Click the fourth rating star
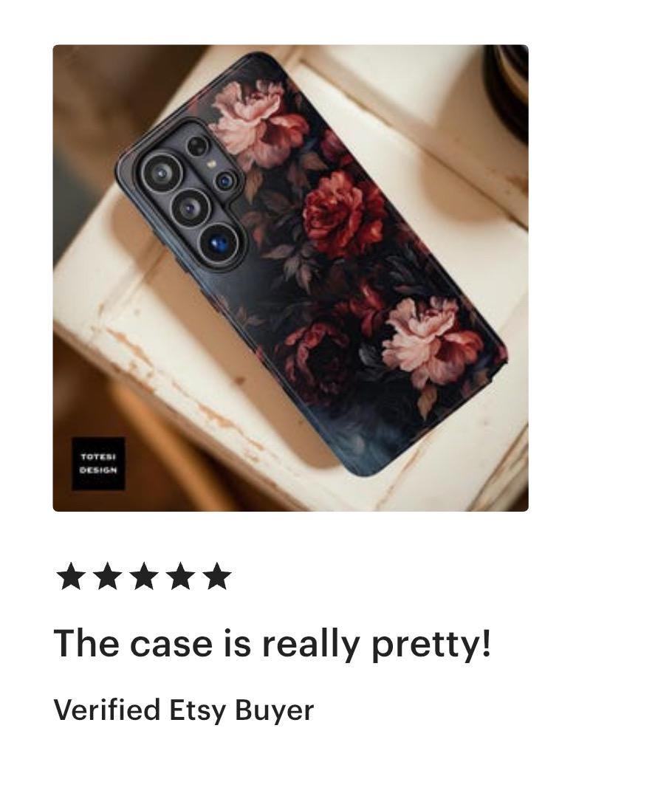Viewport: 672px width, 810px height. (x=180, y=577)
